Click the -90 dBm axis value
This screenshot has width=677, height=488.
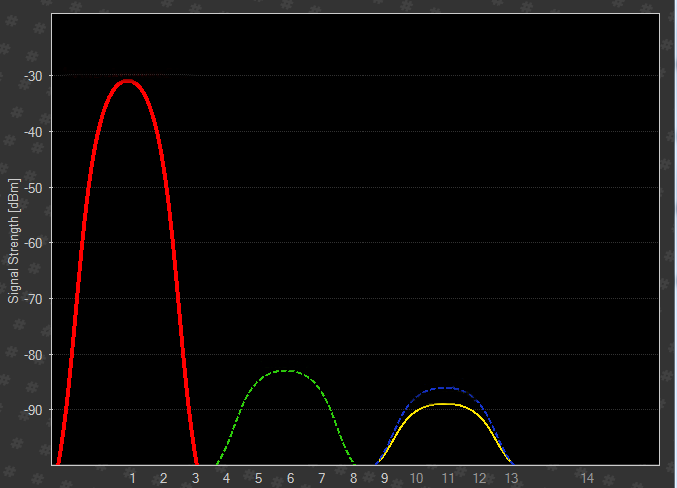click(x=33, y=410)
